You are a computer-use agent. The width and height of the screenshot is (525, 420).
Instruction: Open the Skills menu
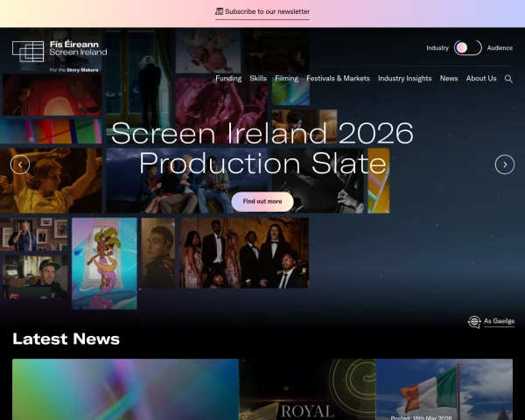(258, 79)
